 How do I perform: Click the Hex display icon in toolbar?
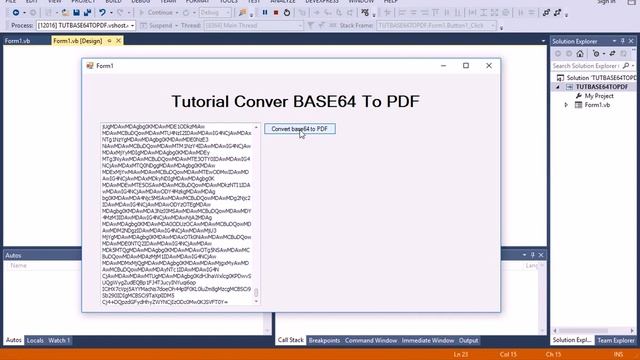tap(365, 13)
